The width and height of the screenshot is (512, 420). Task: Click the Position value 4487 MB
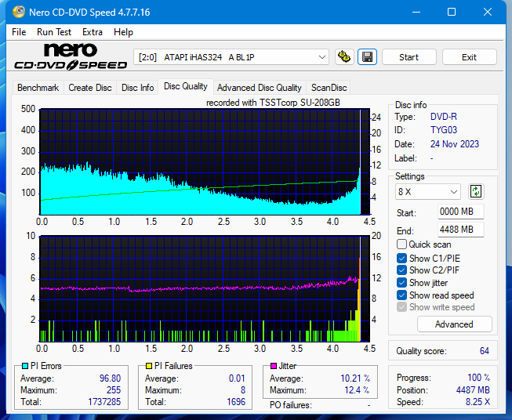(473, 390)
